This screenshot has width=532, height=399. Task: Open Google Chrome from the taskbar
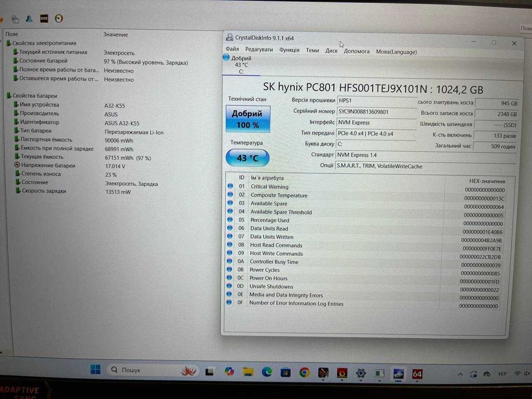click(304, 373)
